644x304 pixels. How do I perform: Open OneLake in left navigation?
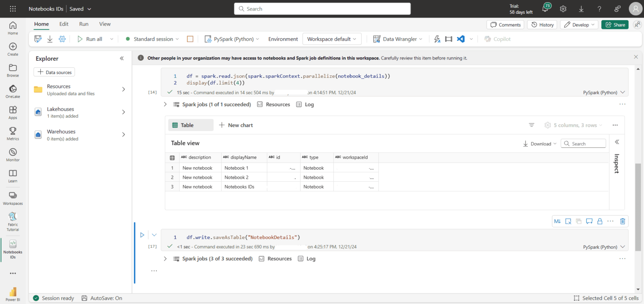click(13, 91)
